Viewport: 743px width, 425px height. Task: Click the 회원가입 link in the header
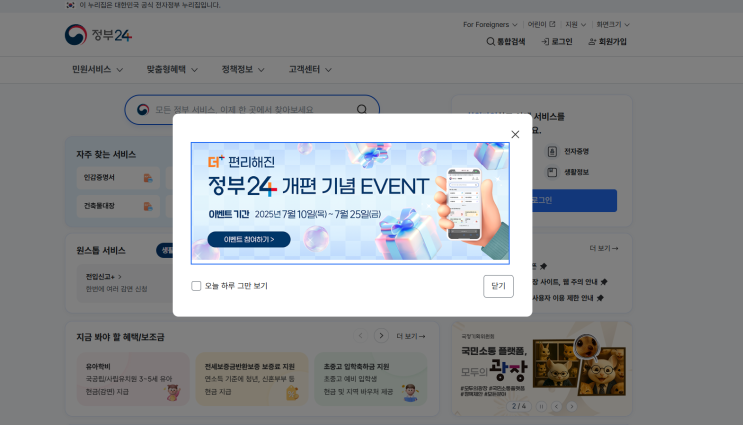pyautogui.click(x=607, y=42)
